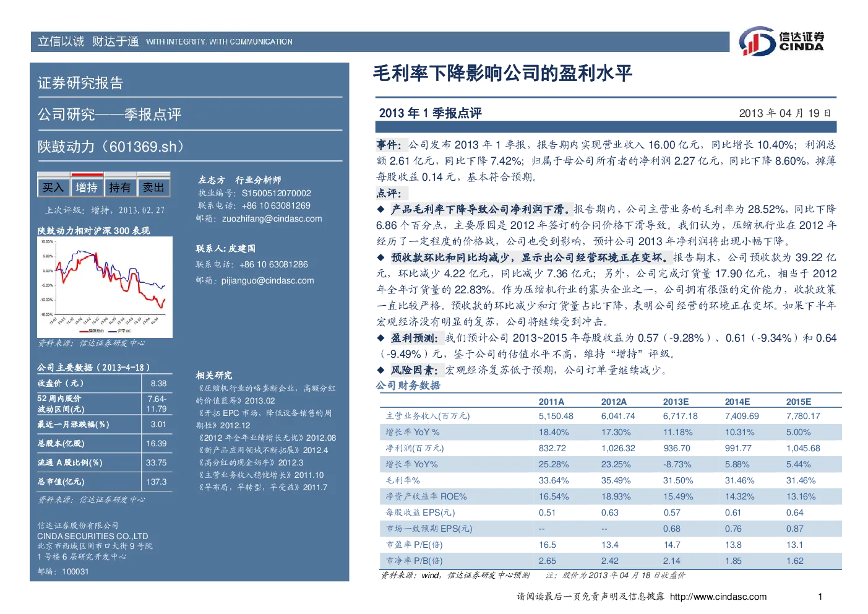Click column header 2013E
The height and width of the screenshot is (614, 868).
[x=676, y=402]
